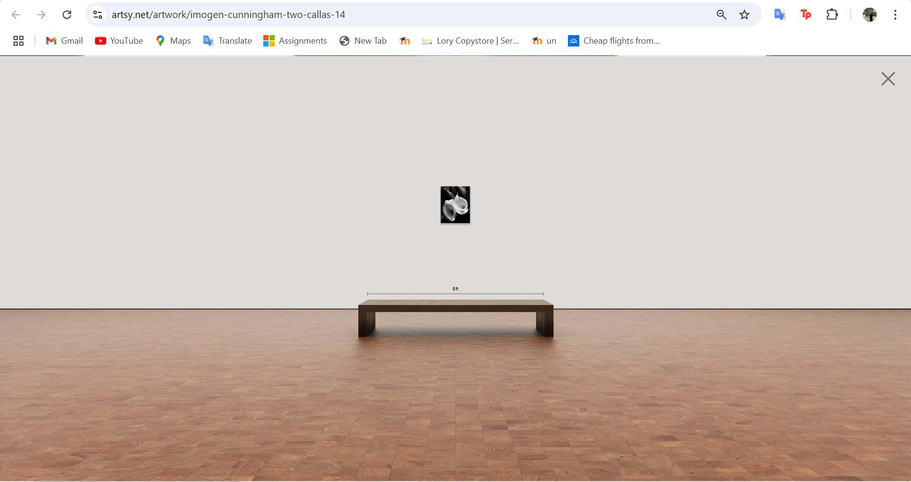Open the Translate bookmark
This screenshot has height=482, width=911.
(227, 41)
